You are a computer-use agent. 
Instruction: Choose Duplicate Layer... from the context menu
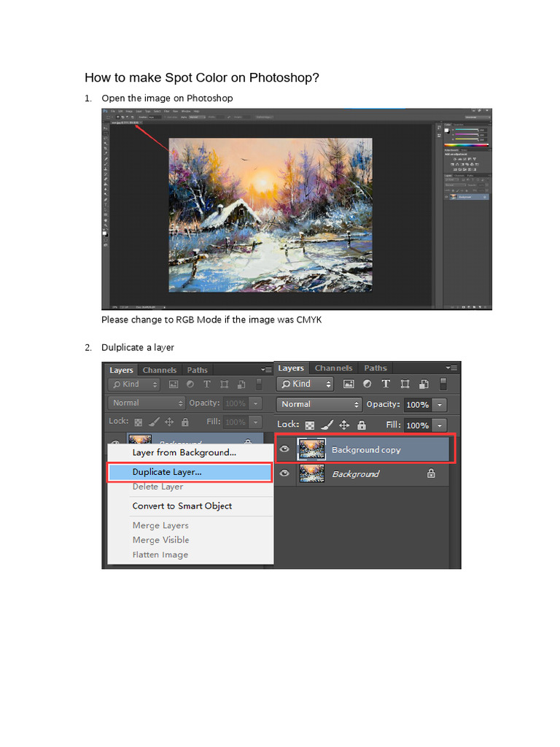(x=190, y=472)
